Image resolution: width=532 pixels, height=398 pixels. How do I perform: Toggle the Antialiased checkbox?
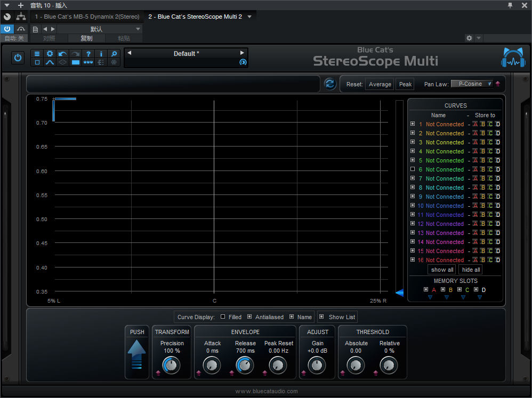249,316
